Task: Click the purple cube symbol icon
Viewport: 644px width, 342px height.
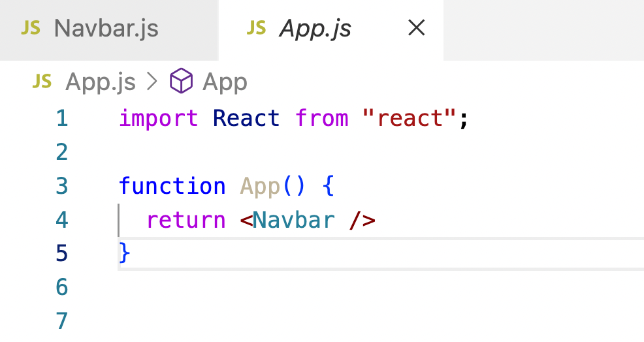Action: point(181,81)
